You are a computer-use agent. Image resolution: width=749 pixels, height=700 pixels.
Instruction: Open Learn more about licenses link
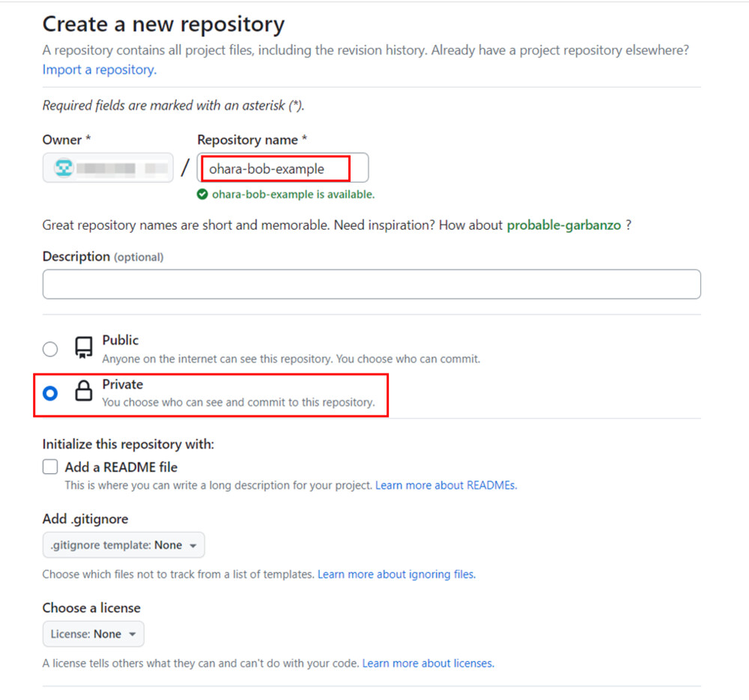428,663
